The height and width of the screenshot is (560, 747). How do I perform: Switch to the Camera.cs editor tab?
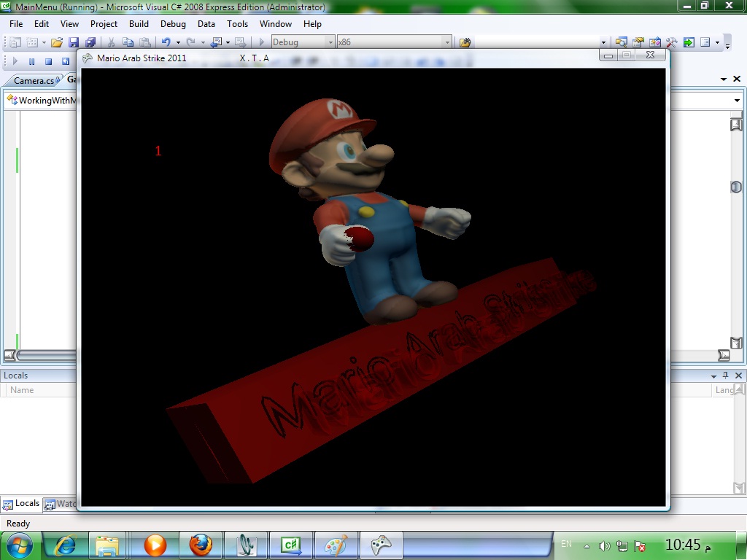[34, 80]
